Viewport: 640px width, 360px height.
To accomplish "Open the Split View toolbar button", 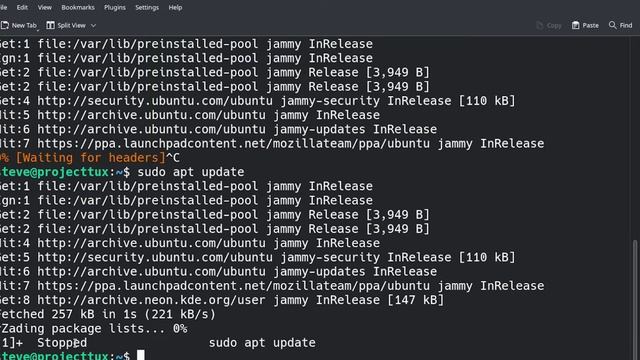I will point(66,25).
